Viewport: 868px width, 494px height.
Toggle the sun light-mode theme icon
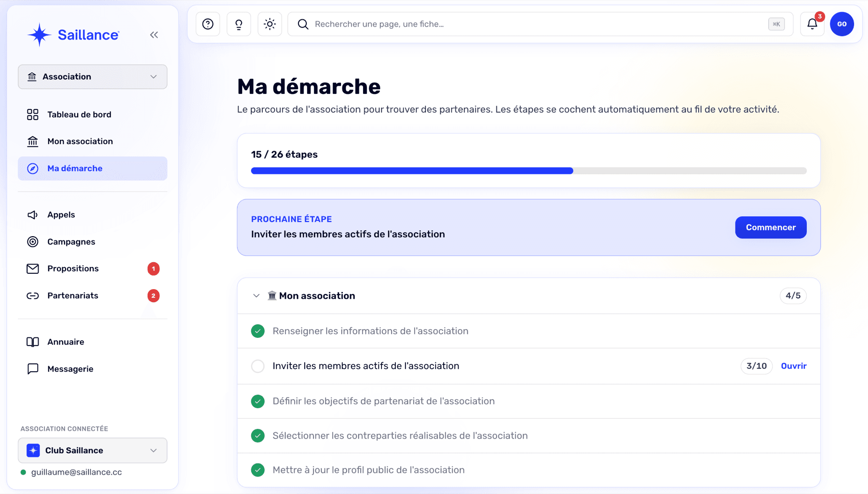point(270,24)
